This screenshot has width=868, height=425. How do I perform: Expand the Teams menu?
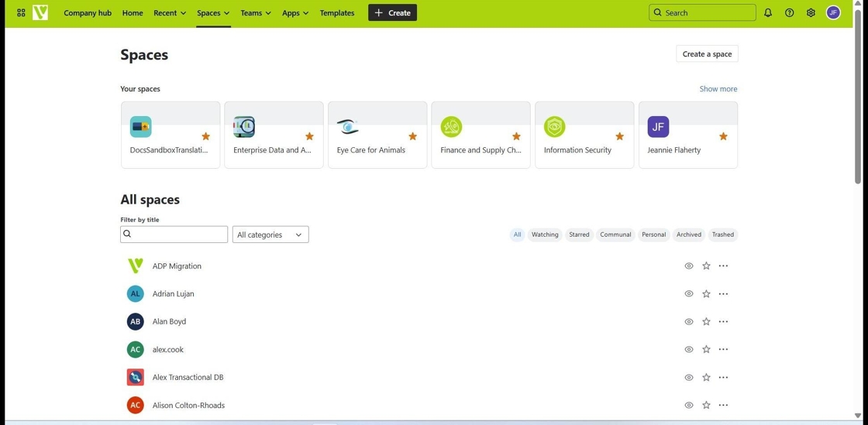[x=255, y=13]
